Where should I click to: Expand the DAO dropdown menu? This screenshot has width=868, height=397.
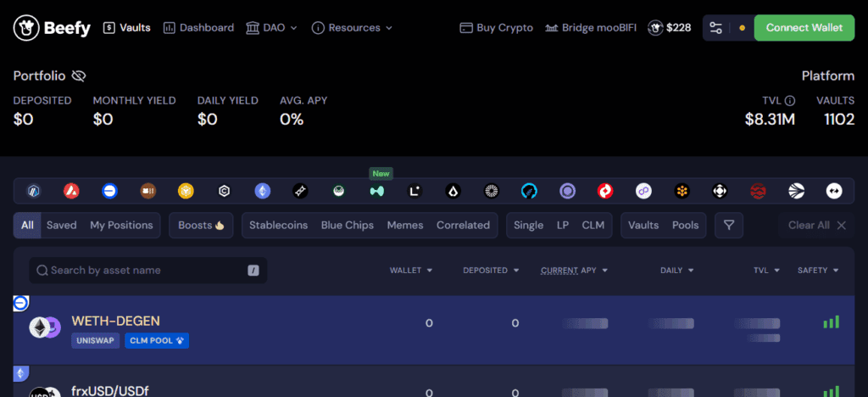[x=271, y=28]
